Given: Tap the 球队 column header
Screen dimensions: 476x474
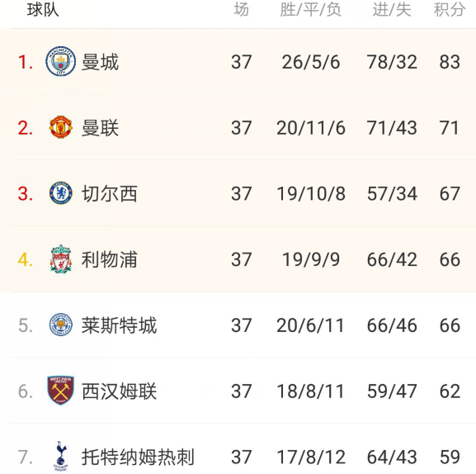Looking at the screenshot, I should click(x=43, y=9).
